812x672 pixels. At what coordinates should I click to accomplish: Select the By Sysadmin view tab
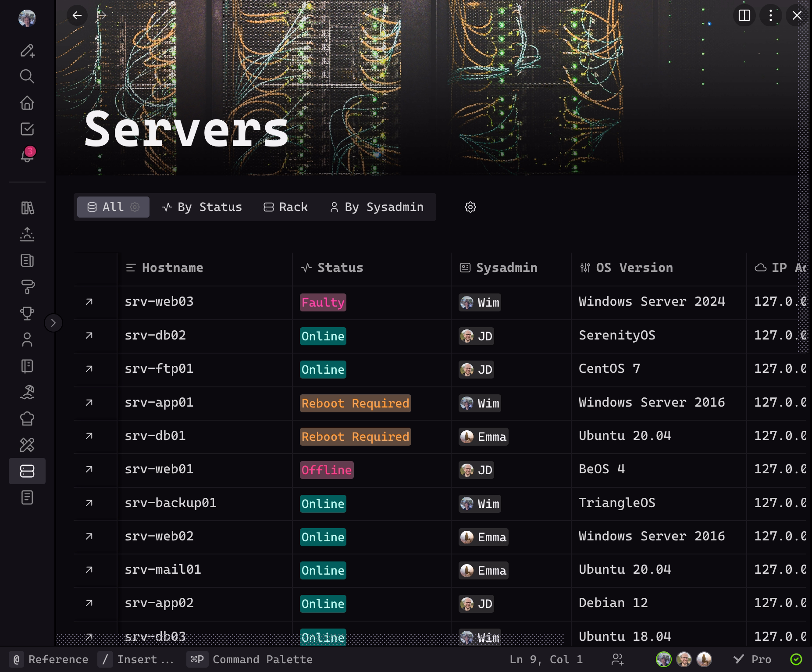[x=377, y=207]
